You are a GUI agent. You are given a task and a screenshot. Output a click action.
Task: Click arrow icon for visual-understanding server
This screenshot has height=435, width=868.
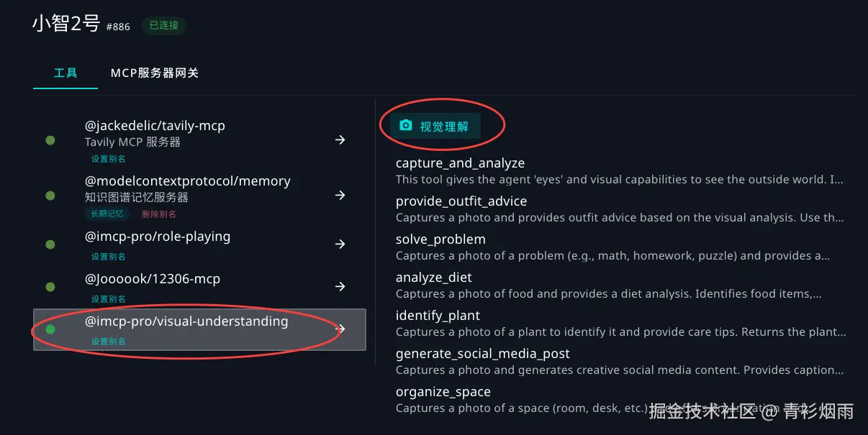(x=340, y=329)
